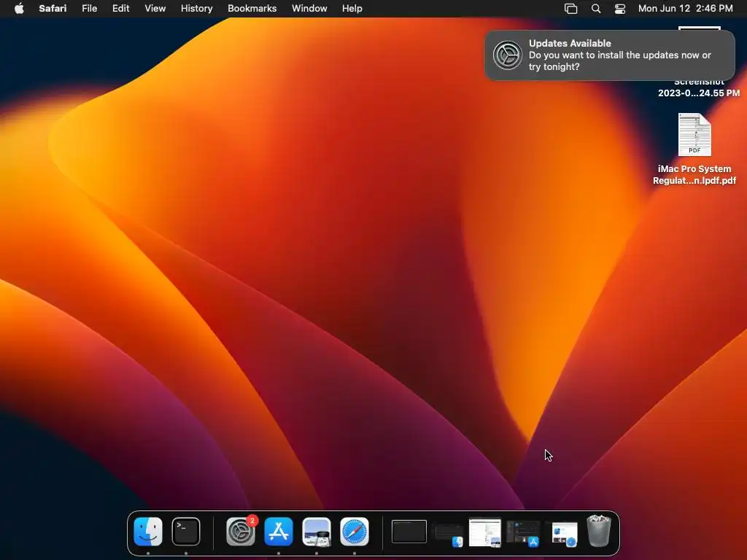Open the Bookmarks menu
This screenshot has width=747, height=560.
click(252, 9)
